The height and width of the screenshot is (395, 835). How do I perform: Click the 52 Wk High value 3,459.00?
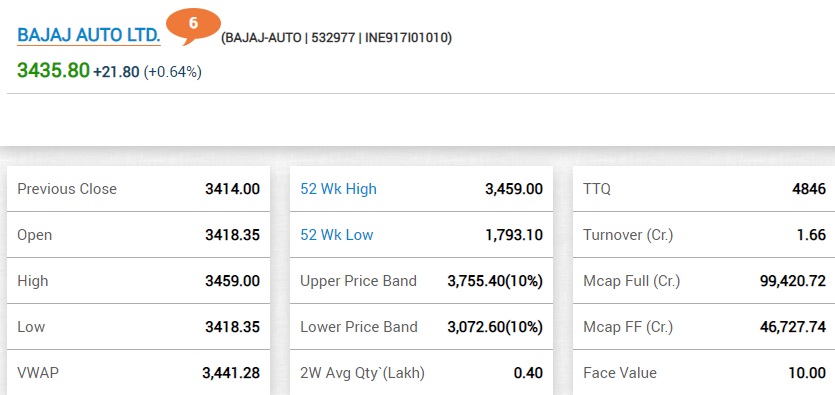(x=514, y=189)
